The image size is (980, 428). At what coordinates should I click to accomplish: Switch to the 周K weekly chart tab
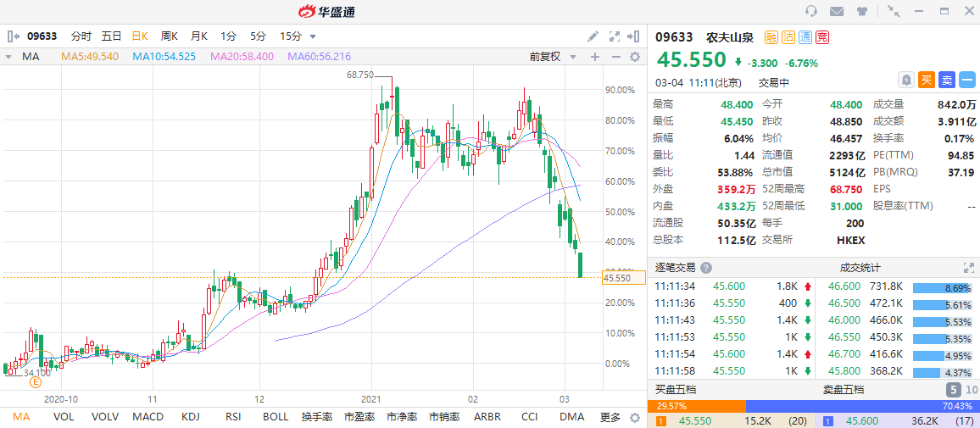coord(170,36)
